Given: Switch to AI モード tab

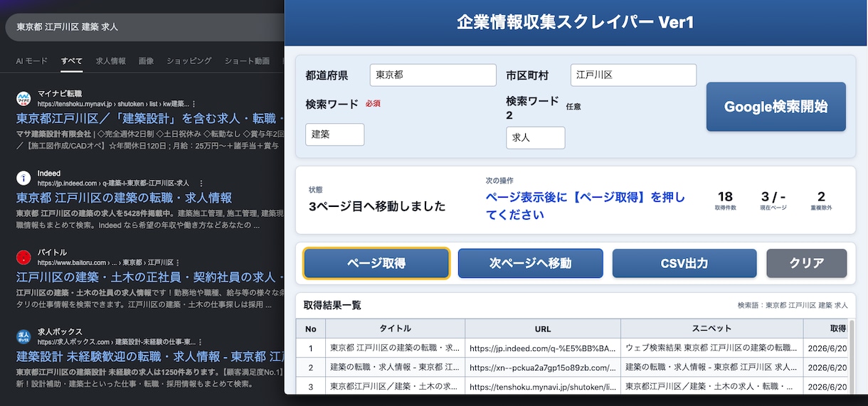Looking at the screenshot, I should point(32,61).
